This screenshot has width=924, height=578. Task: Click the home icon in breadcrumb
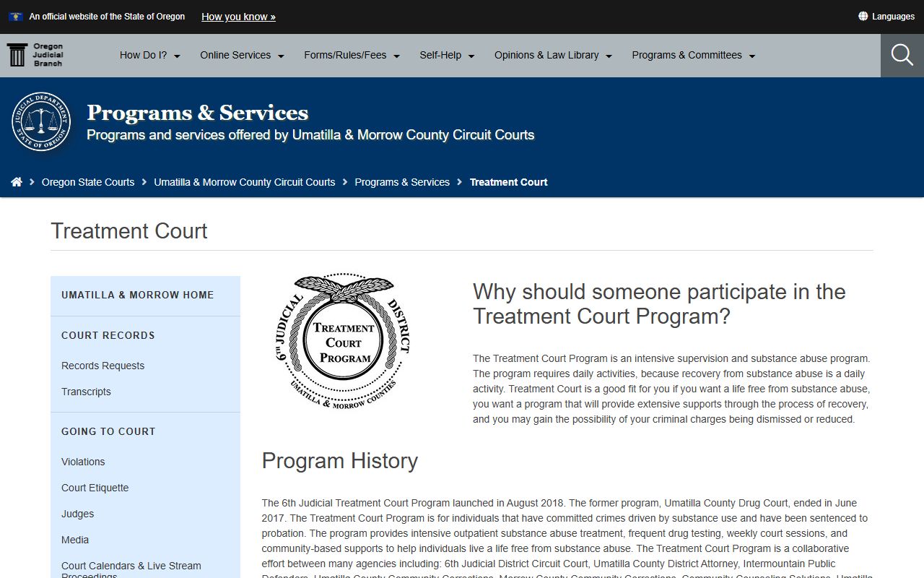[17, 182]
